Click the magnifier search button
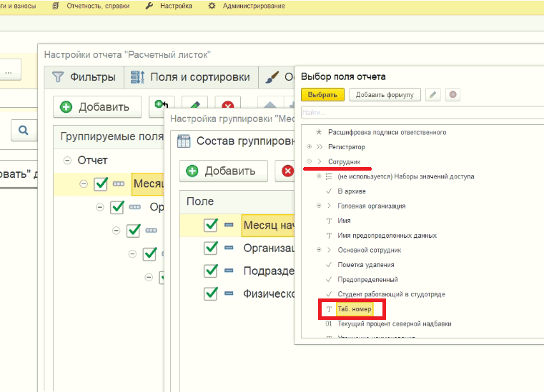 24,131
